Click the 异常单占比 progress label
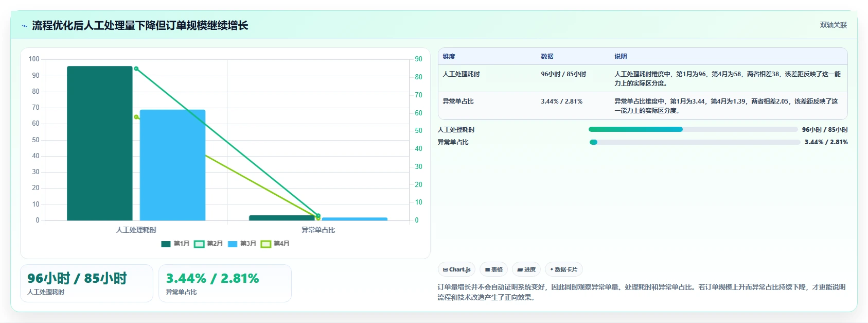The width and height of the screenshot is (868, 323). [453, 142]
